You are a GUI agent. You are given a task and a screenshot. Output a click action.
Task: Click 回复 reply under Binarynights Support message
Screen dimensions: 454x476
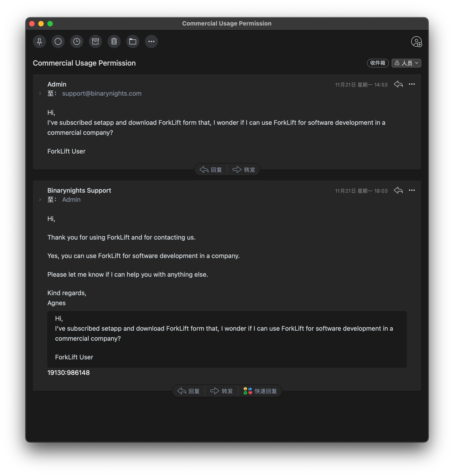coord(189,391)
